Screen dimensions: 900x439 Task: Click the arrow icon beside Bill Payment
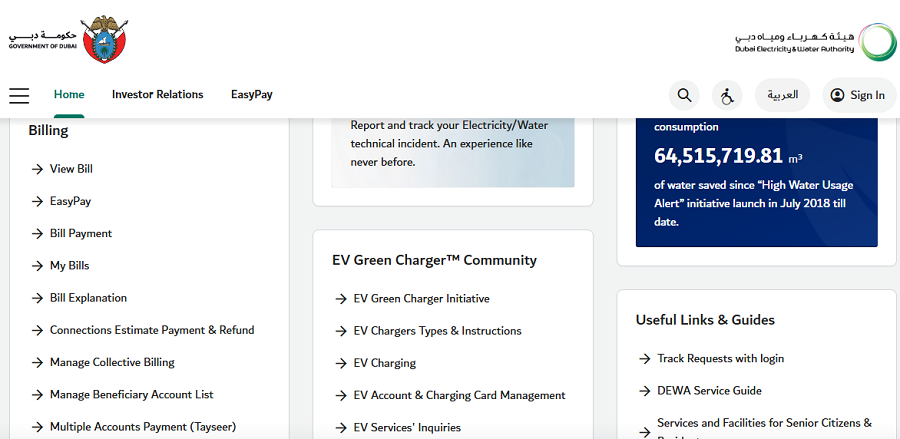click(37, 234)
